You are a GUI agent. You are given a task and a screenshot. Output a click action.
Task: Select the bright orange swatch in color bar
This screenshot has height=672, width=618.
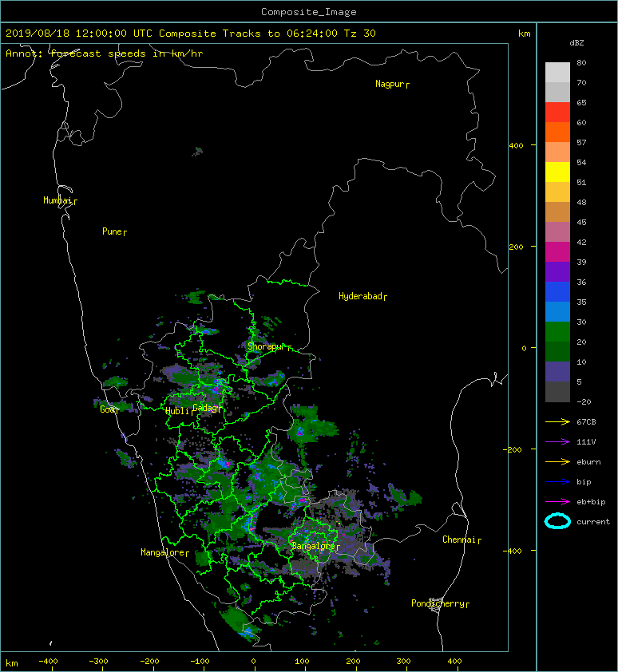[x=557, y=132]
